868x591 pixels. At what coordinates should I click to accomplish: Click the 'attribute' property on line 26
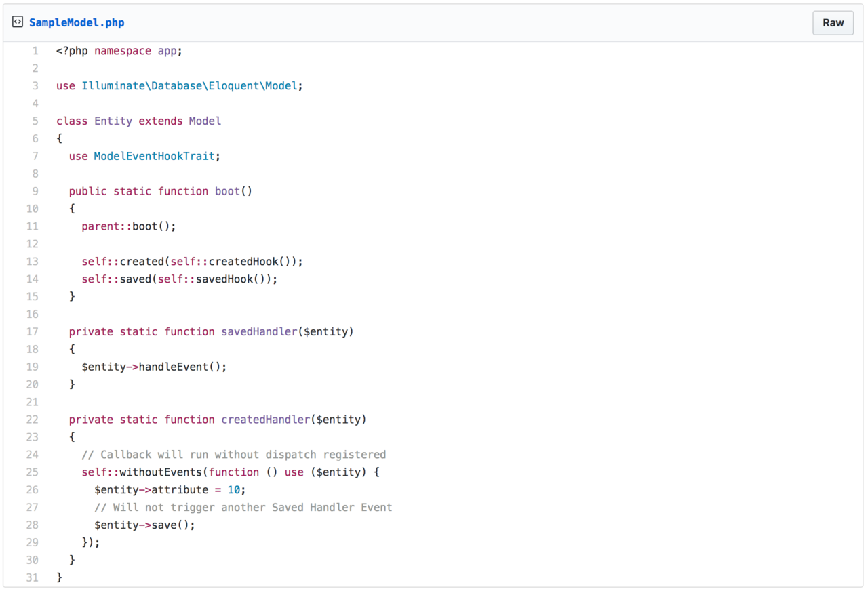[180, 490]
